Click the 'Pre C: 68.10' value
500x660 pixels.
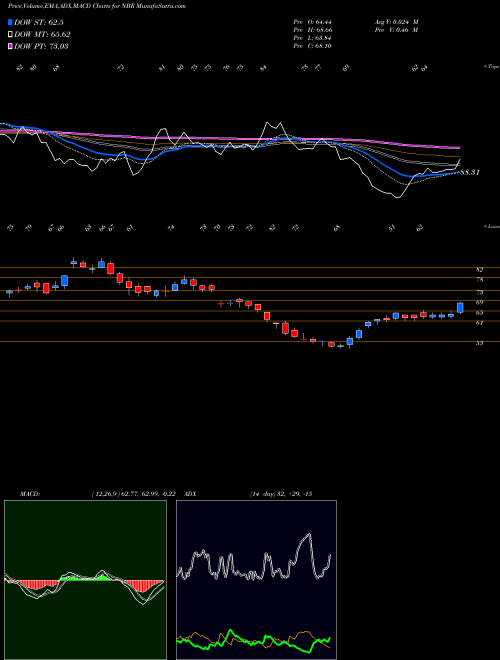pos(313,46)
